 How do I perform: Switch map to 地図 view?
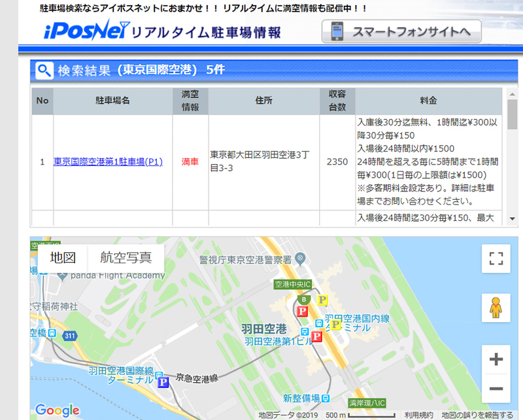tap(63, 257)
